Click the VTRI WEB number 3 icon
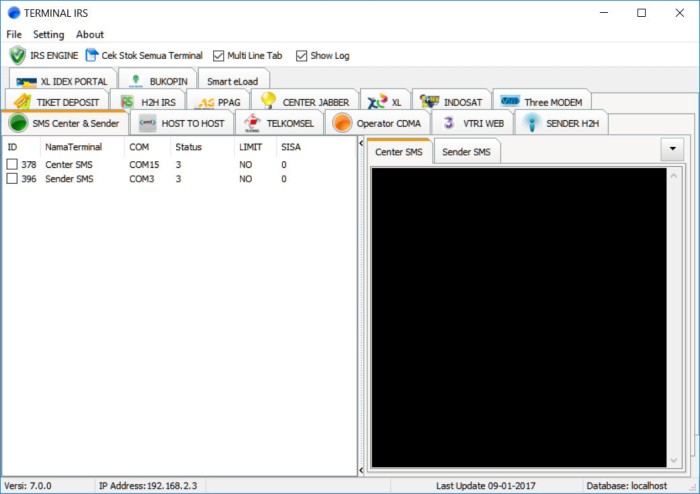The image size is (700, 494). tap(449, 123)
